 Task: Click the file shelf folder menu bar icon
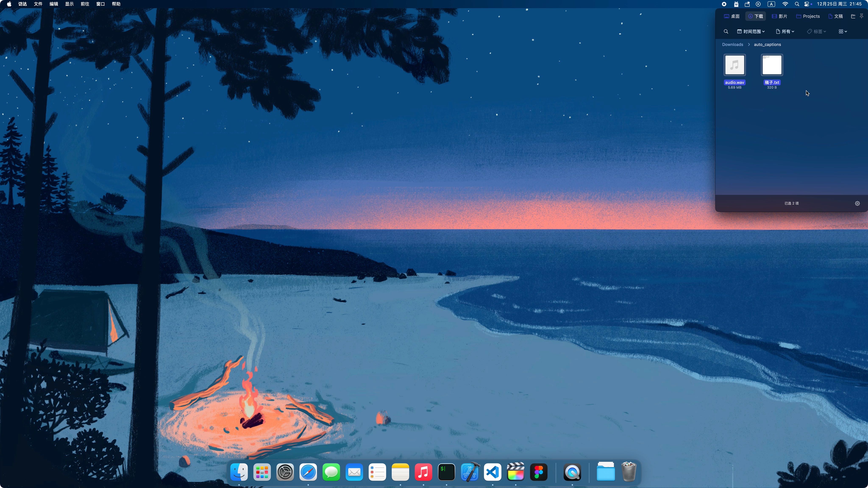(x=747, y=4)
